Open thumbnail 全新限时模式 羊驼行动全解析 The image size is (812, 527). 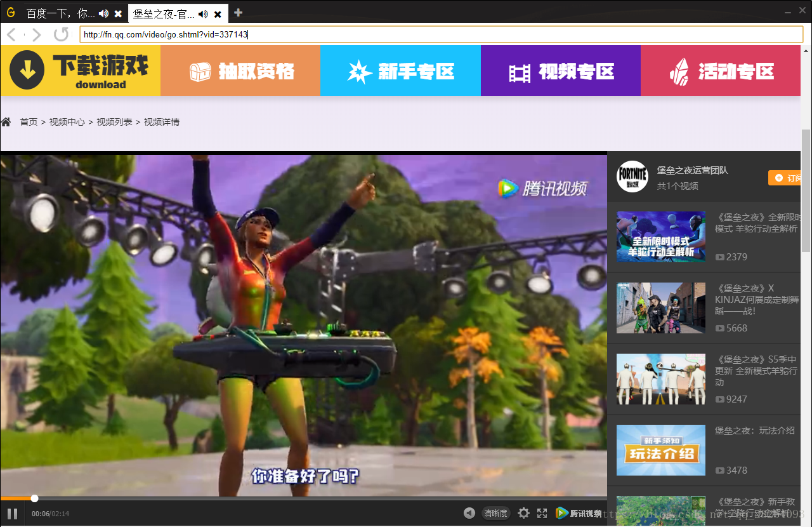[661, 237]
